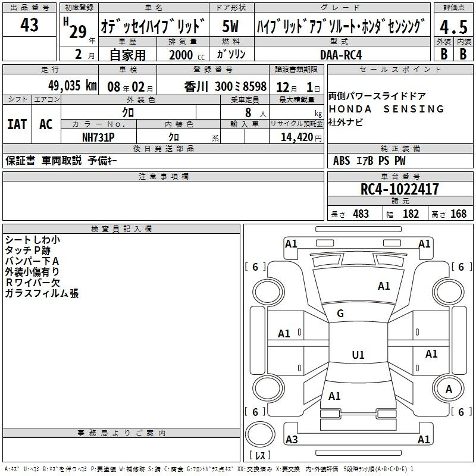The image size is (476, 476).
Task: Select the model code DAA-RC4
Action: pyautogui.click(x=340, y=54)
